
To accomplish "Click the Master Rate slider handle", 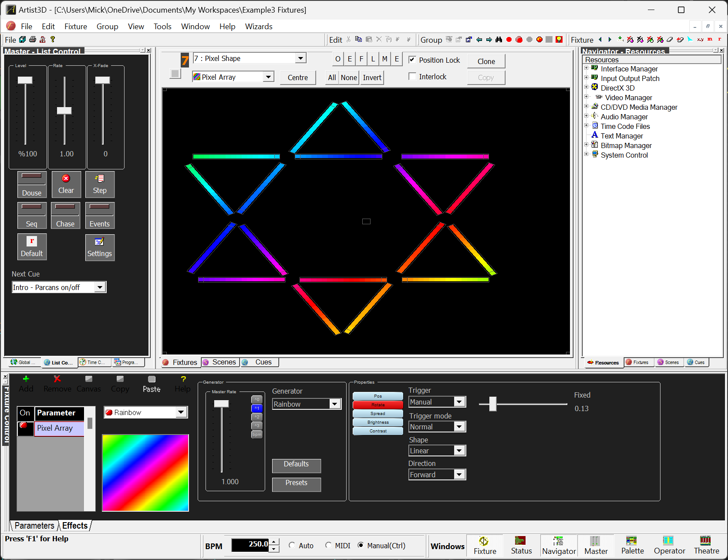I will [x=221, y=404].
